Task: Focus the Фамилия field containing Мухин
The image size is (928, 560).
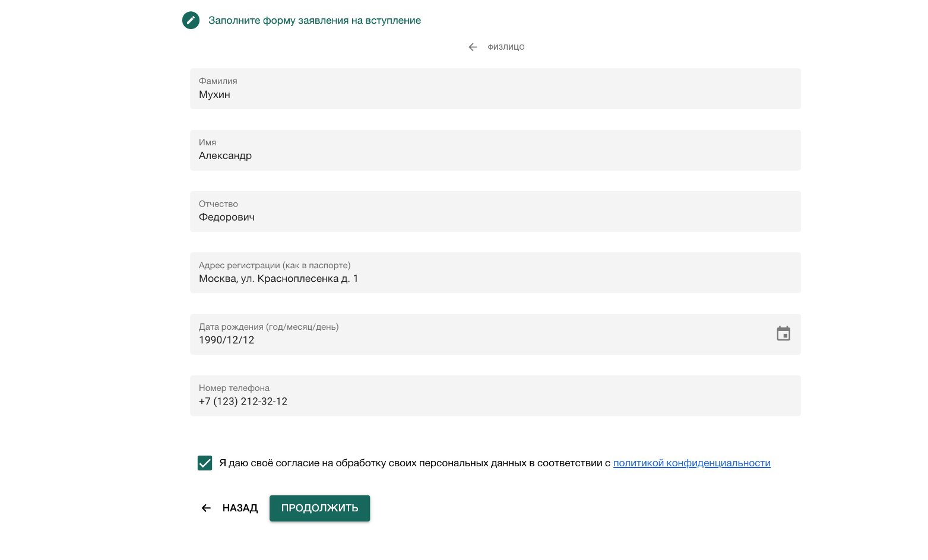Action: coord(495,95)
